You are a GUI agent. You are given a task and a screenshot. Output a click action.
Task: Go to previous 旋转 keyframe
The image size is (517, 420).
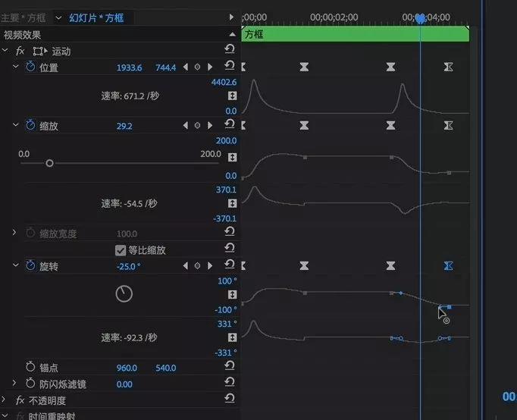185,265
